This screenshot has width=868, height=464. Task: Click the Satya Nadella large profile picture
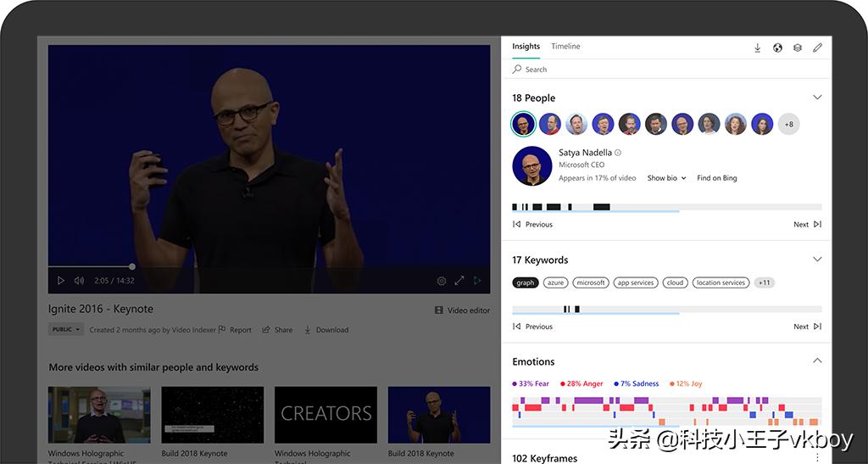point(532,166)
